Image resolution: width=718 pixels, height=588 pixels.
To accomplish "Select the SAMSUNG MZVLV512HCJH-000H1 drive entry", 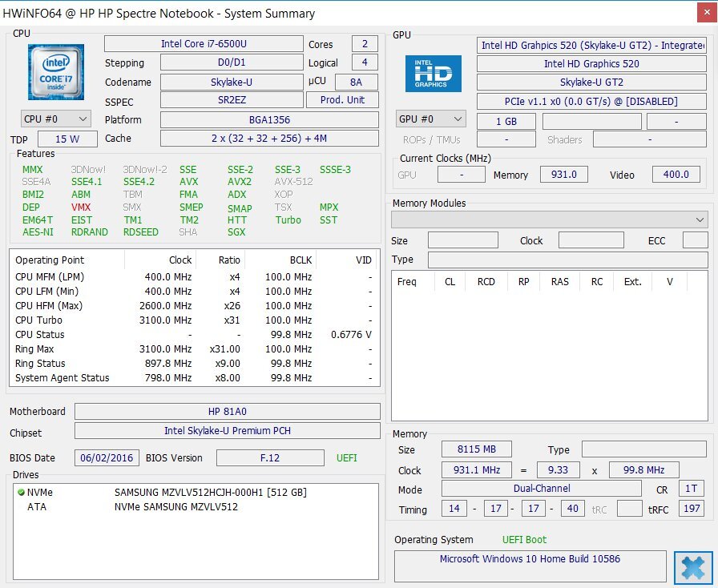I will [210, 493].
